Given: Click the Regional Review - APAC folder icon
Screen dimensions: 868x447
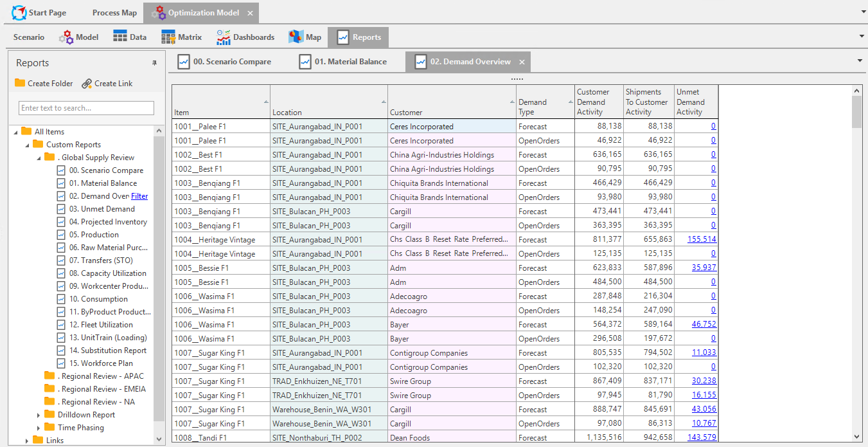Looking at the screenshot, I should click(x=49, y=376).
